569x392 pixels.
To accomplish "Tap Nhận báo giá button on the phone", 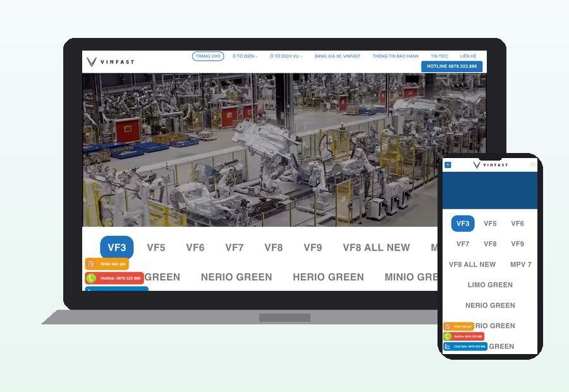I will tap(458, 326).
